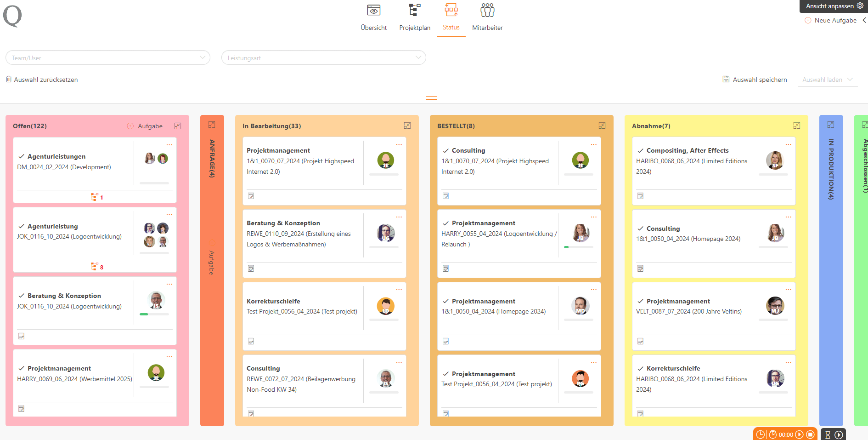
Task: Switch to the Projektplan tab
Action: (x=415, y=17)
